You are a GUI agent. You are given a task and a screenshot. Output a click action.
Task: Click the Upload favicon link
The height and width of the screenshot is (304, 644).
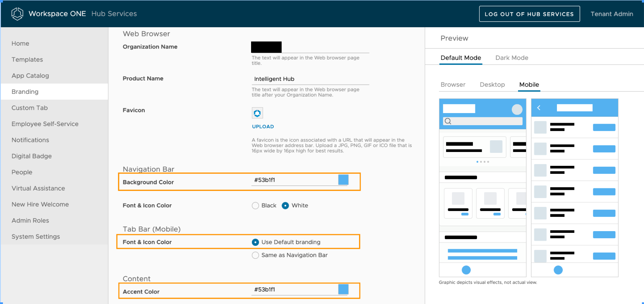pyautogui.click(x=263, y=126)
